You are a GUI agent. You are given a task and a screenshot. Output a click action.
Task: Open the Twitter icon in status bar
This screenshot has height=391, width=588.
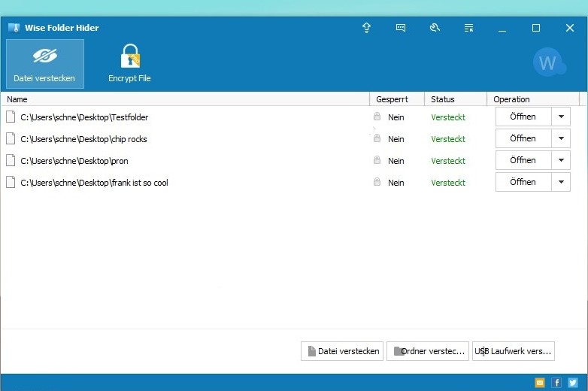pos(573,383)
